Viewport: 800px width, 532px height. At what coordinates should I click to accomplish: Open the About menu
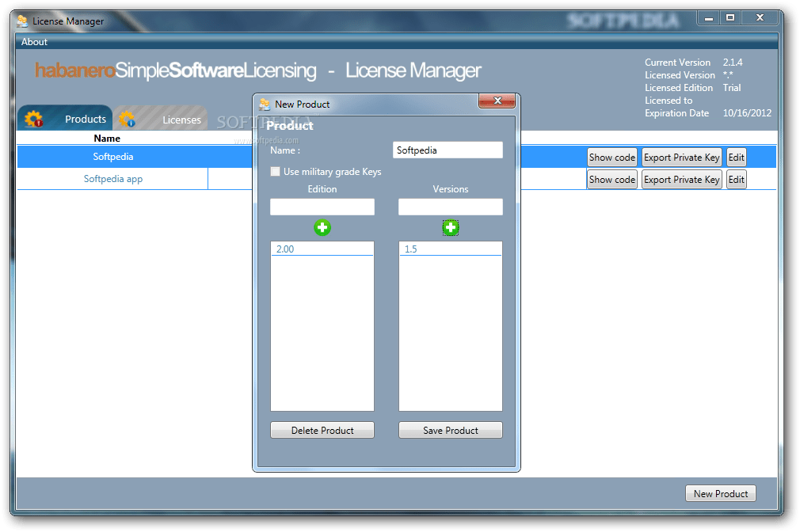point(33,42)
